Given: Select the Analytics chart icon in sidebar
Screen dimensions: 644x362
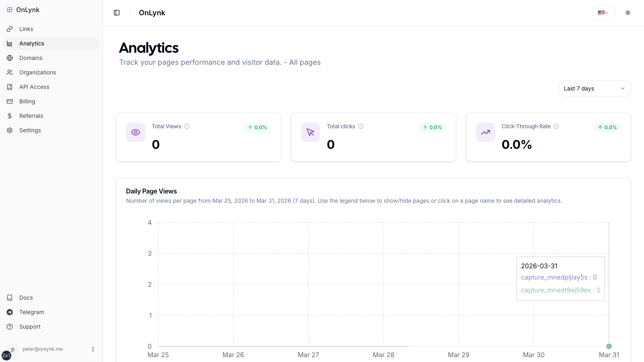Looking at the screenshot, I should pyautogui.click(x=10, y=43).
